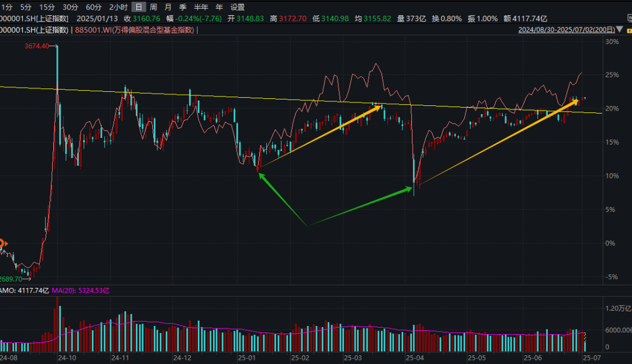632x364 pixels.
Task: Click the 1.20万亿 volume axis label
Action: point(619,308)
